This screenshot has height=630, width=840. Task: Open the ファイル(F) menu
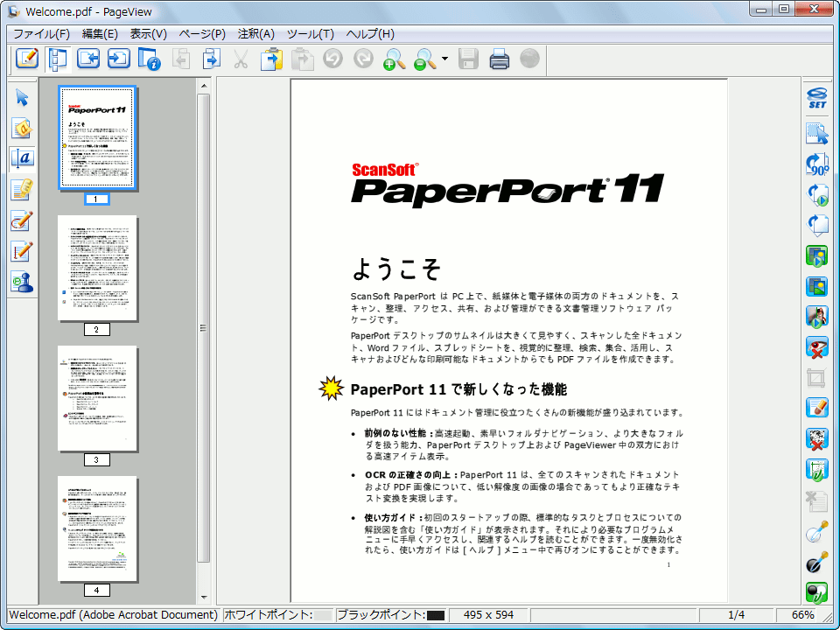coord(40,33)
